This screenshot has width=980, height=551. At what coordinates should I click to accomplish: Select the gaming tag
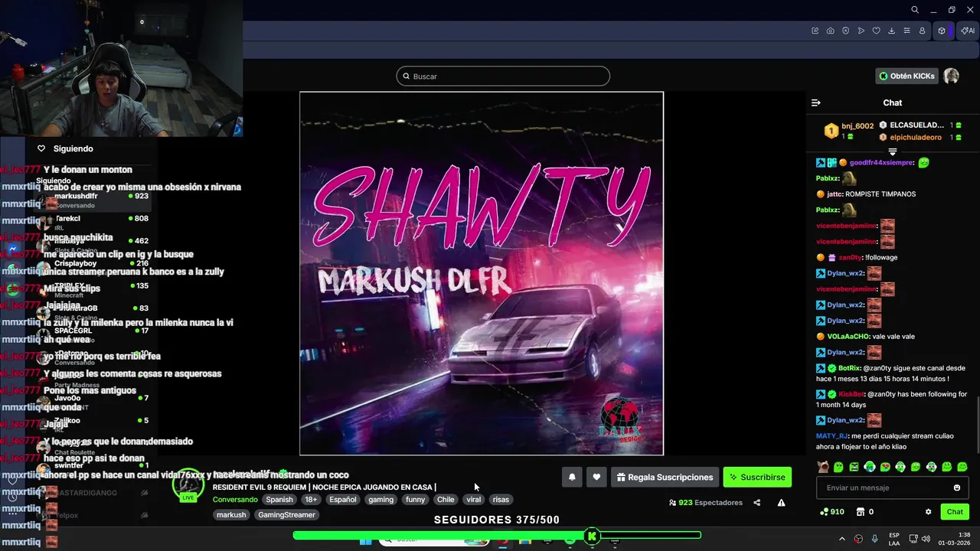381,500
